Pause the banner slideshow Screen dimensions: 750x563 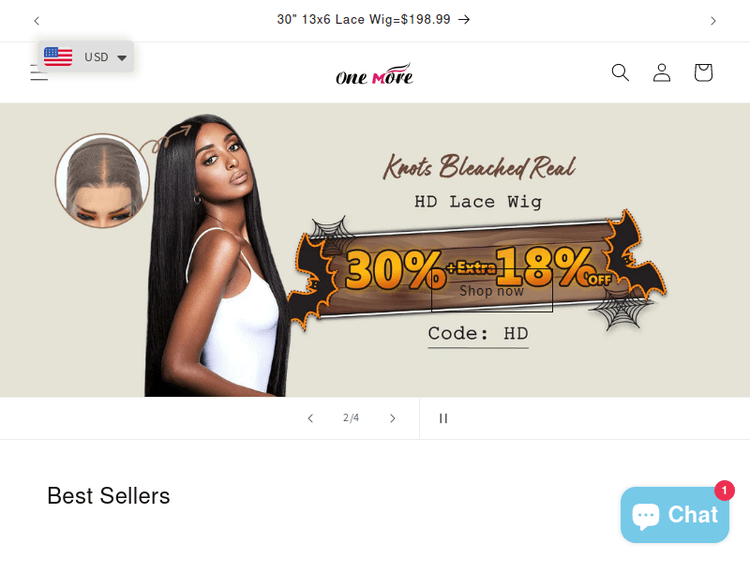point(443,419)
